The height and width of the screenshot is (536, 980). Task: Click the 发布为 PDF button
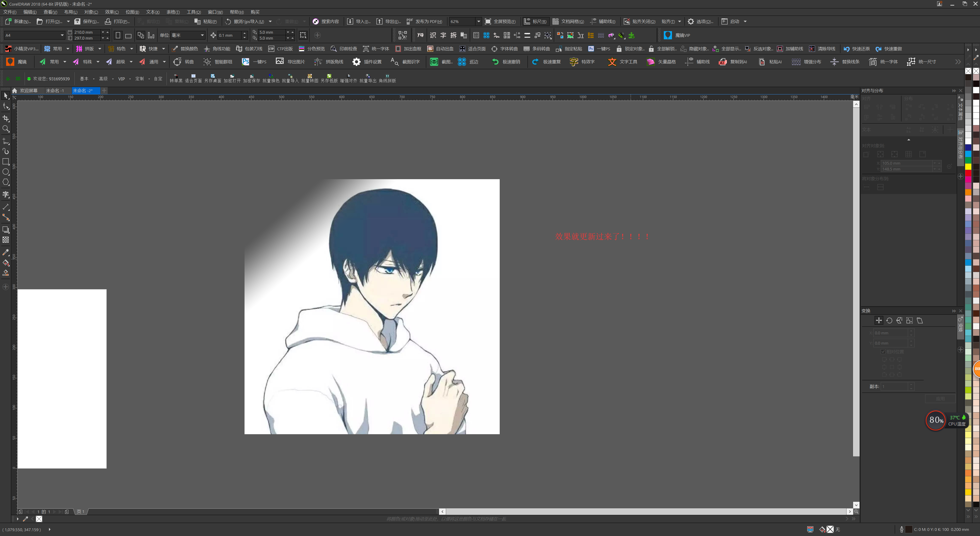pos(425,22)
